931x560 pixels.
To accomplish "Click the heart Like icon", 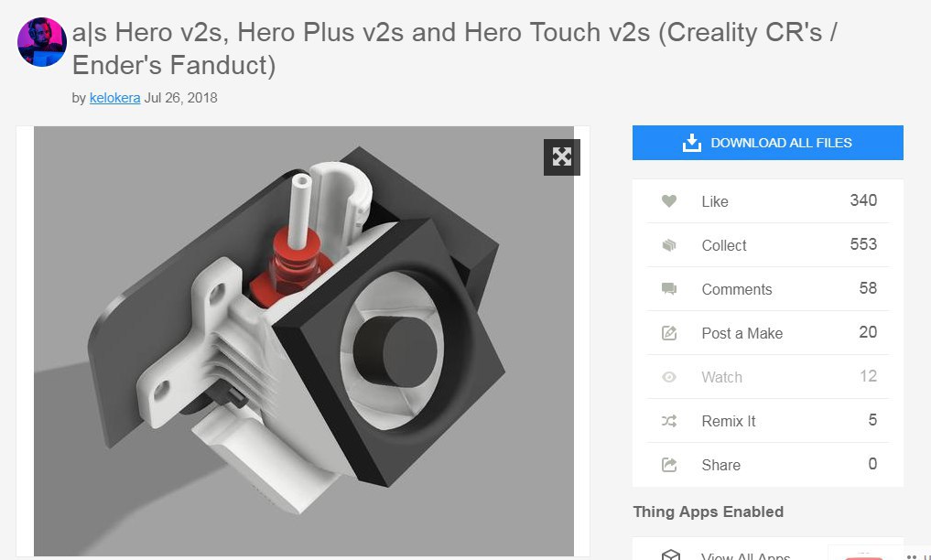I will [x=669, y=201].
